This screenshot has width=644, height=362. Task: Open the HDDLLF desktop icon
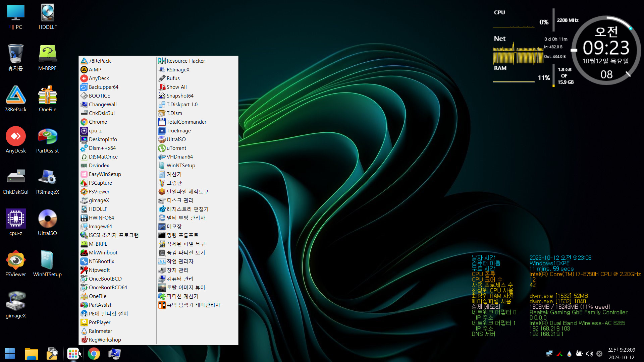click(47, 17)
